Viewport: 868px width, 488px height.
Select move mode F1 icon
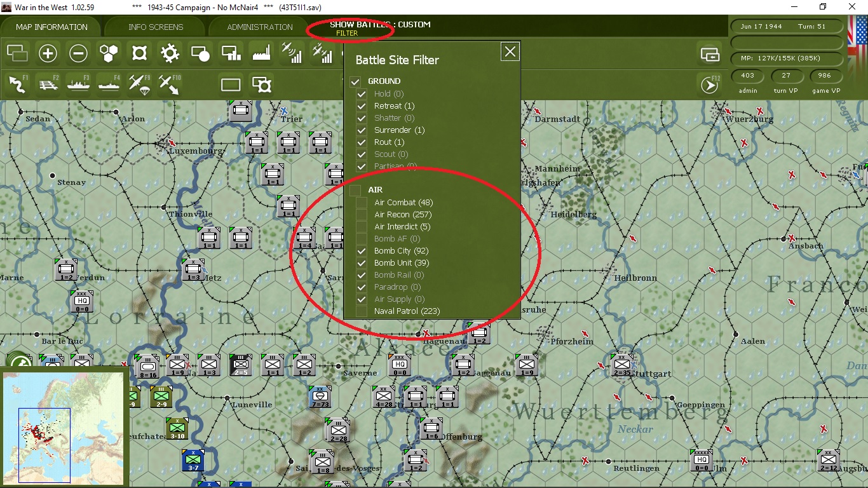(x=18, y=84)
